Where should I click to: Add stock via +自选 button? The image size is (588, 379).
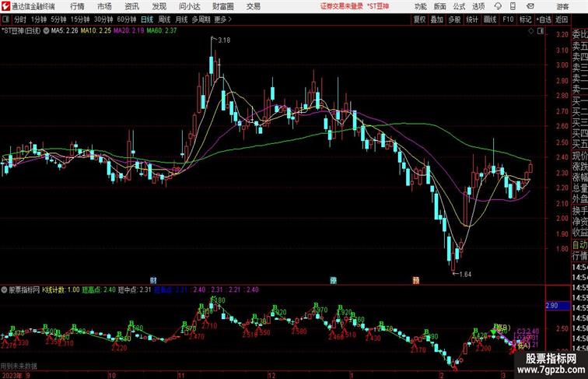pyautogui.click(x=544, y=19)
